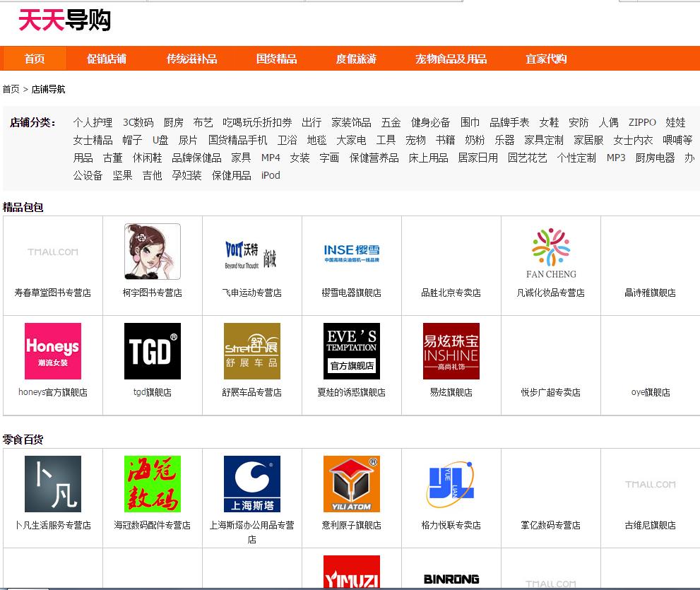Open the 悦步广超专卖店 store link
The width and height of the screenshot is (700, 590).
(551, 392)
